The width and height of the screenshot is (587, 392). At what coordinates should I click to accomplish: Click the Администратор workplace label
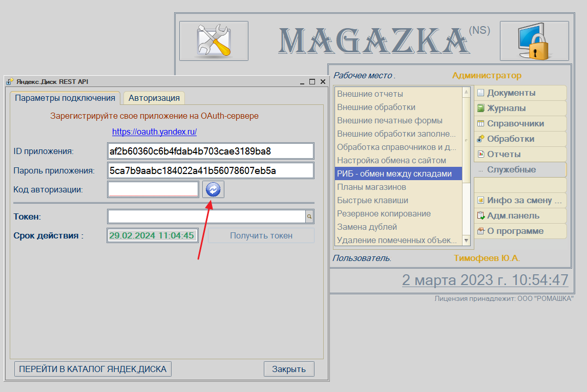click(x=487, y=76)
